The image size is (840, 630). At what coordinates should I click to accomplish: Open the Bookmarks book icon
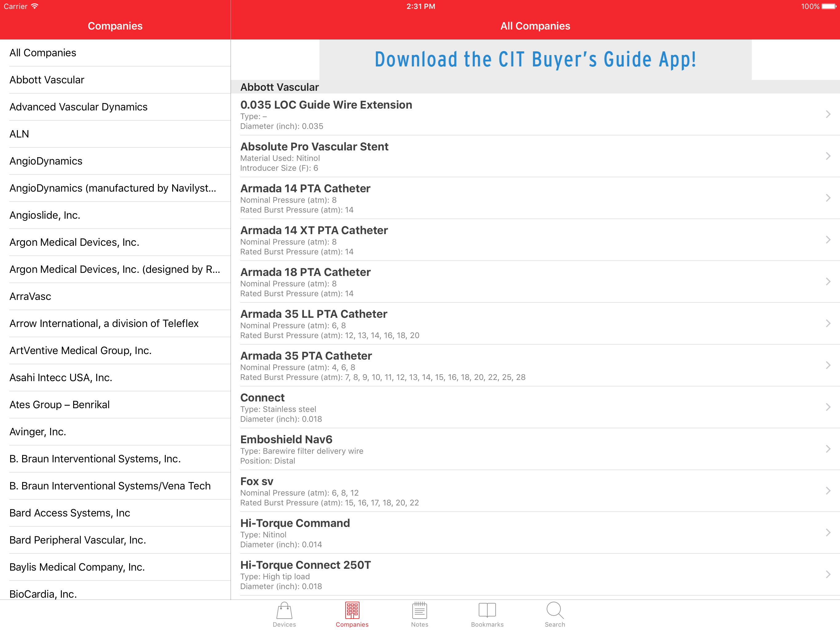pos(487,610)
